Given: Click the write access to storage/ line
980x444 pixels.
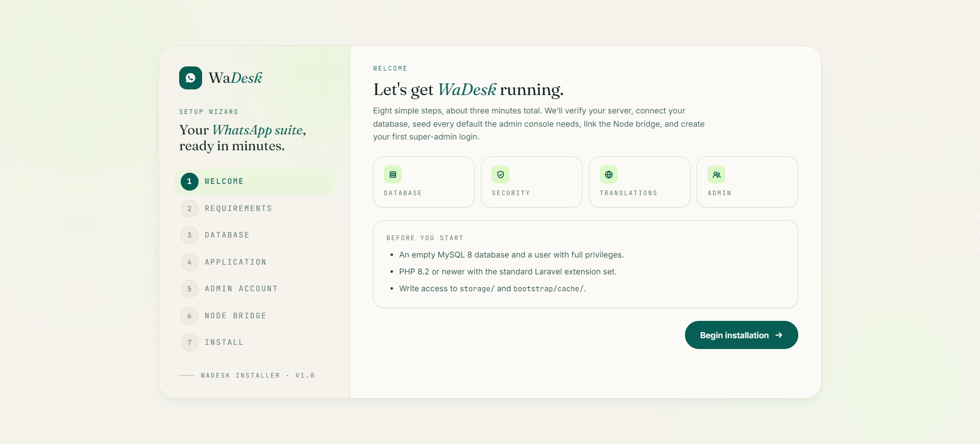Looking at the screenshot, I should coord(493,289).
